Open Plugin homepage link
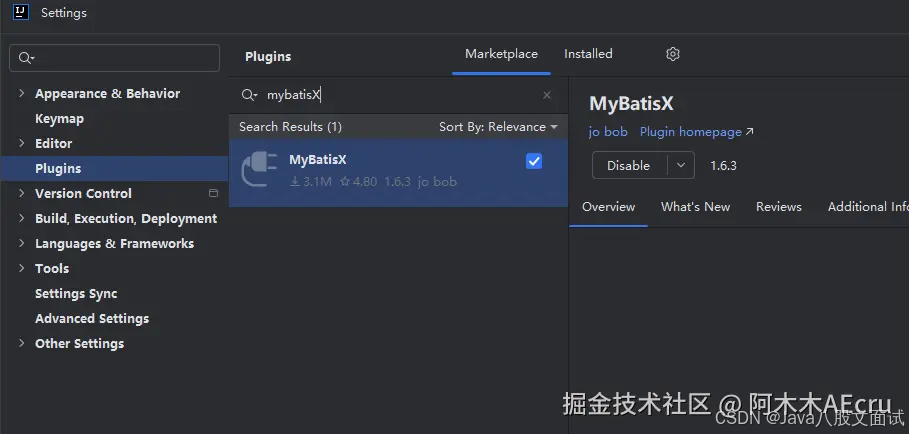This screenshot has width=909, height=434. coord(696,132)
